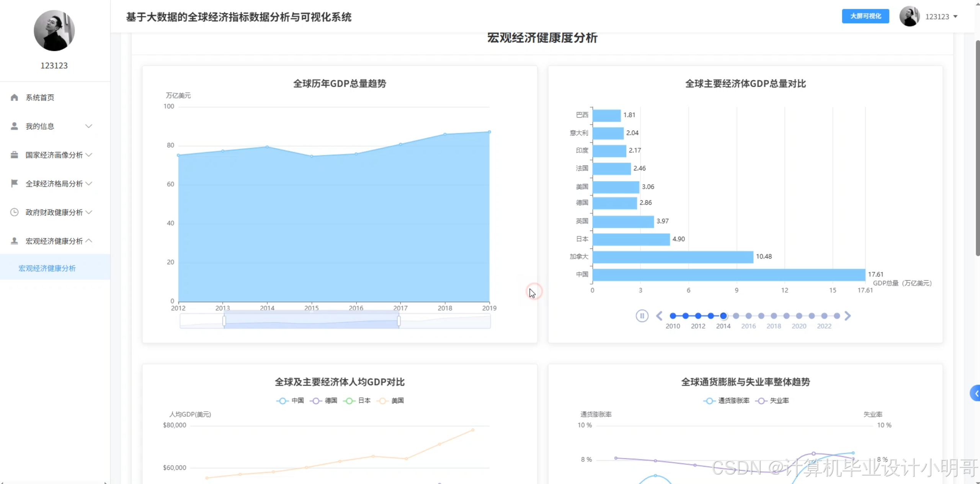Jump to the 2020 dot on the timeline
The width and height of the screenshot is (980, 484).
click(x=799, y=316)
